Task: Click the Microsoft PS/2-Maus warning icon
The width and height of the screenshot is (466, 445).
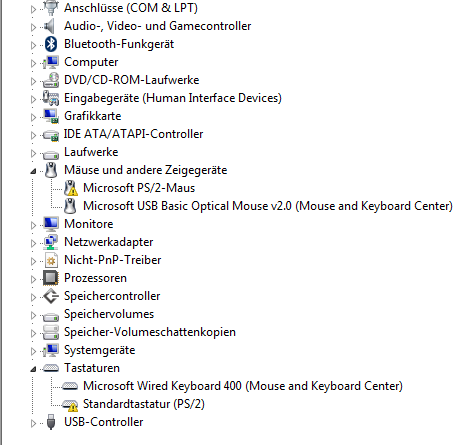Action: coord(70,188)
